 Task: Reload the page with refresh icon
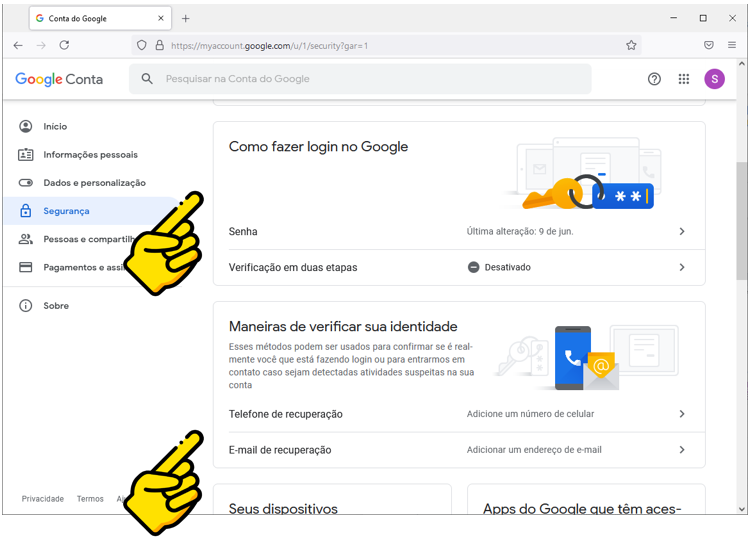(64, 45)
